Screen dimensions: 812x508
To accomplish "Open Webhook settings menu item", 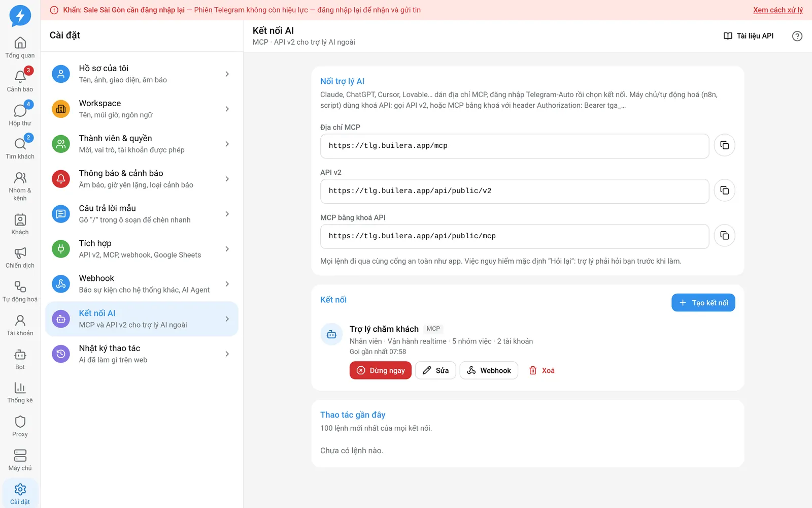I will 142,284.
